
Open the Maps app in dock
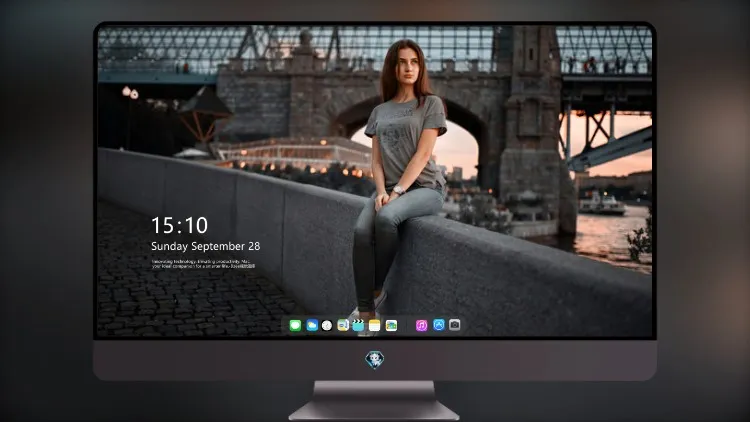click(343, 325)
